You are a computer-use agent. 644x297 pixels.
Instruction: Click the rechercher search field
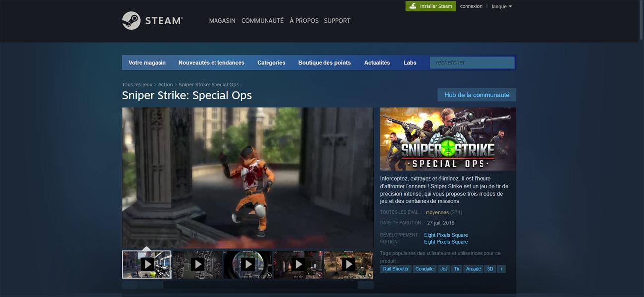pyautogui.click(x=472, y=63)
